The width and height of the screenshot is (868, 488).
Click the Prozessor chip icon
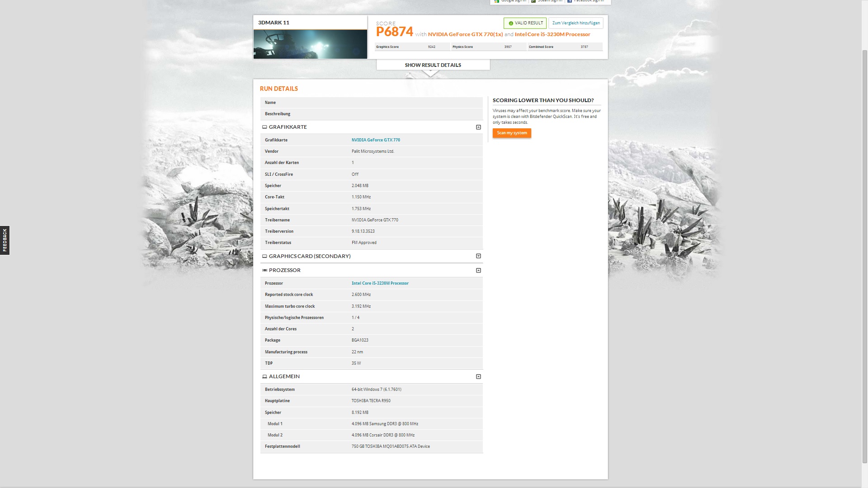point(264,270)
